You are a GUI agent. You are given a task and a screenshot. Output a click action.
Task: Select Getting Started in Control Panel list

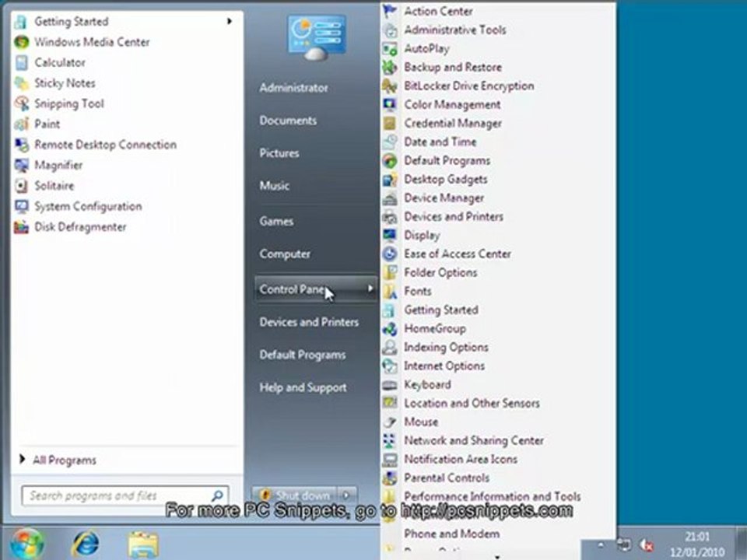(440, 310)
